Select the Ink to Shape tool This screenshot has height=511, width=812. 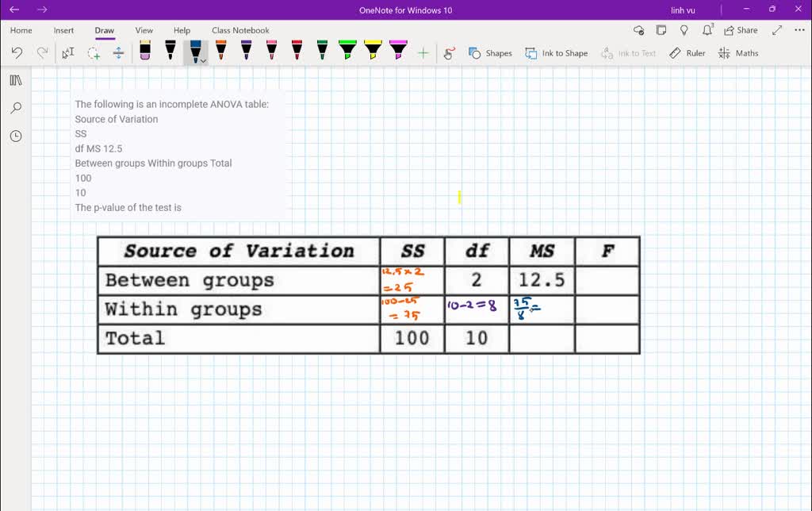555,53
